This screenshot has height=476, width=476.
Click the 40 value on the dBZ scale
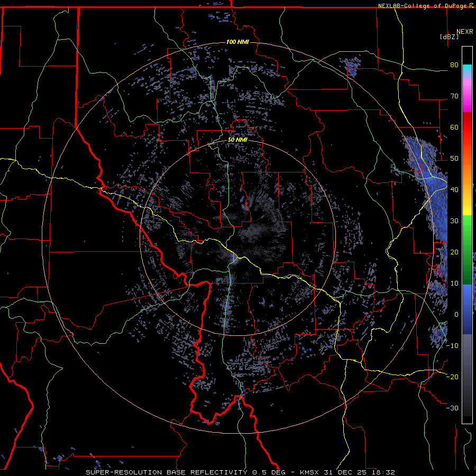(x=454, y=190)
